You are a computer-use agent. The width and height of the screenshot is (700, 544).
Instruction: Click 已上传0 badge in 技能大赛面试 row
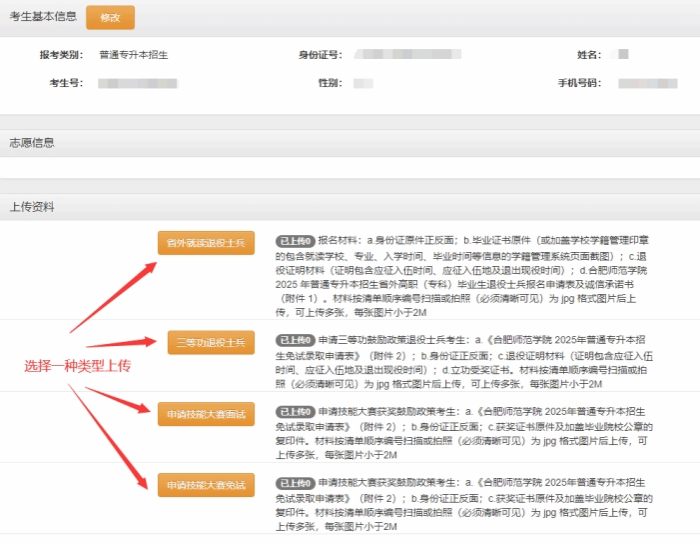(295, 411)
